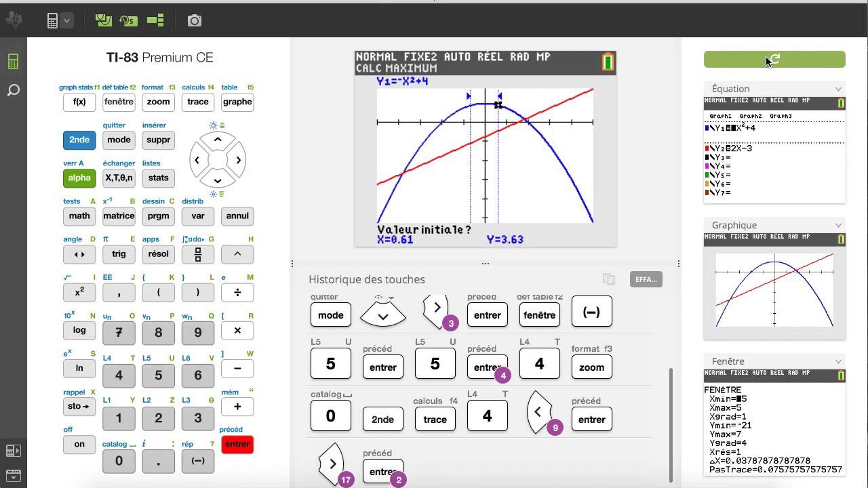
Task: Click the division key
Action: click(237, 292)
